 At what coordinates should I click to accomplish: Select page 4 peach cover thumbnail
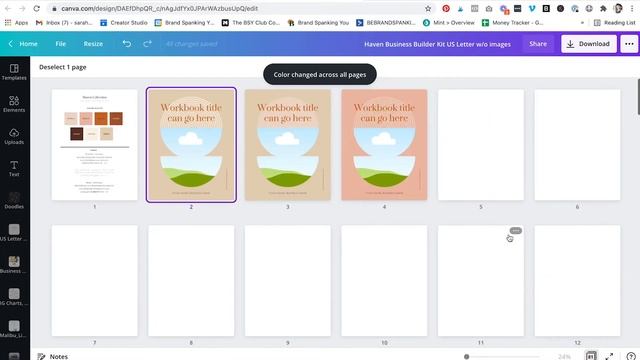pos(384,145)
